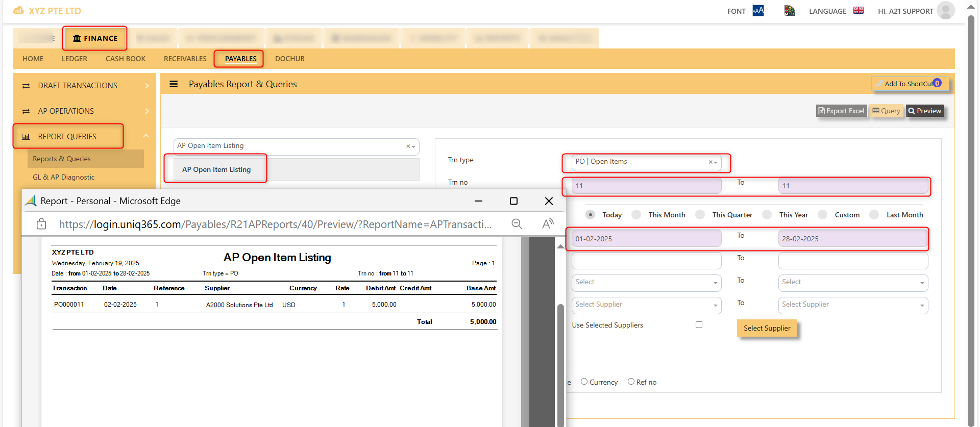980x427 pixels.
Task: Click the A21 Support user avatar
Action: click(945, 11)
